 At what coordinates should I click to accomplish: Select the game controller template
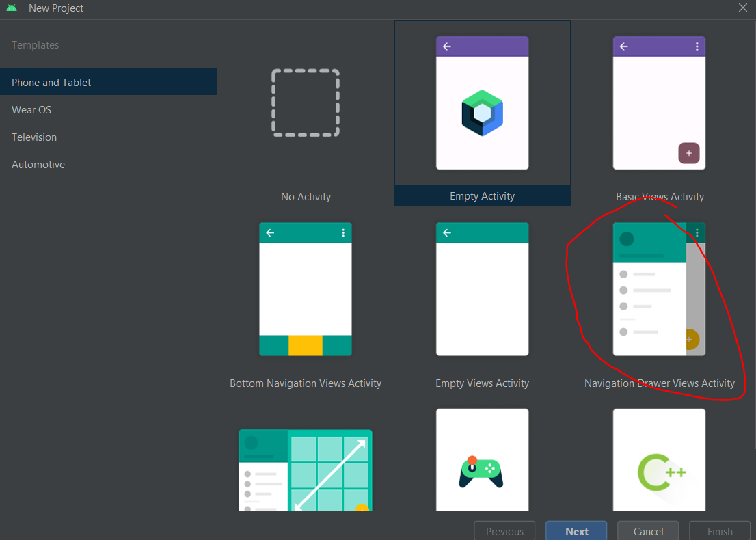pyautogui.click(x=482, y=459)
